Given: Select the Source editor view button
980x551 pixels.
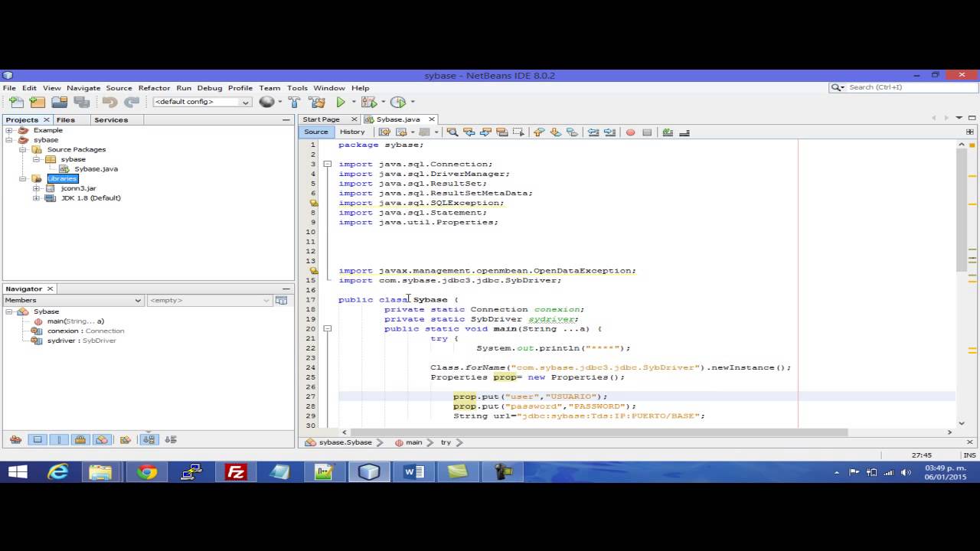Looking at the screenshot, I should [315, 132].
